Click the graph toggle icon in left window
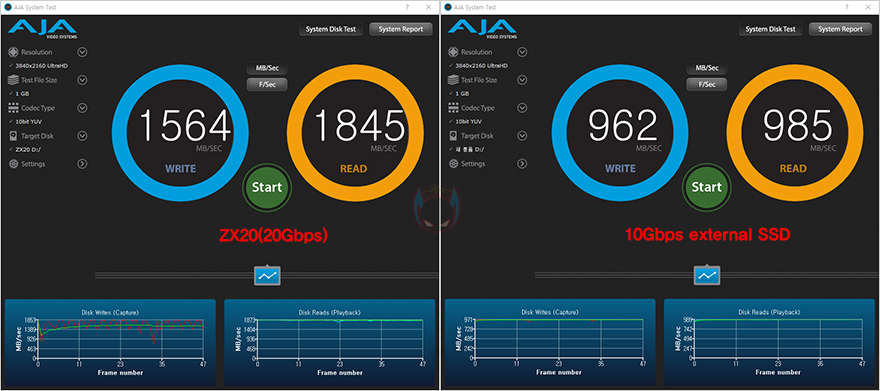This screenshot has height=391, width=880. (x=268, y=275)
